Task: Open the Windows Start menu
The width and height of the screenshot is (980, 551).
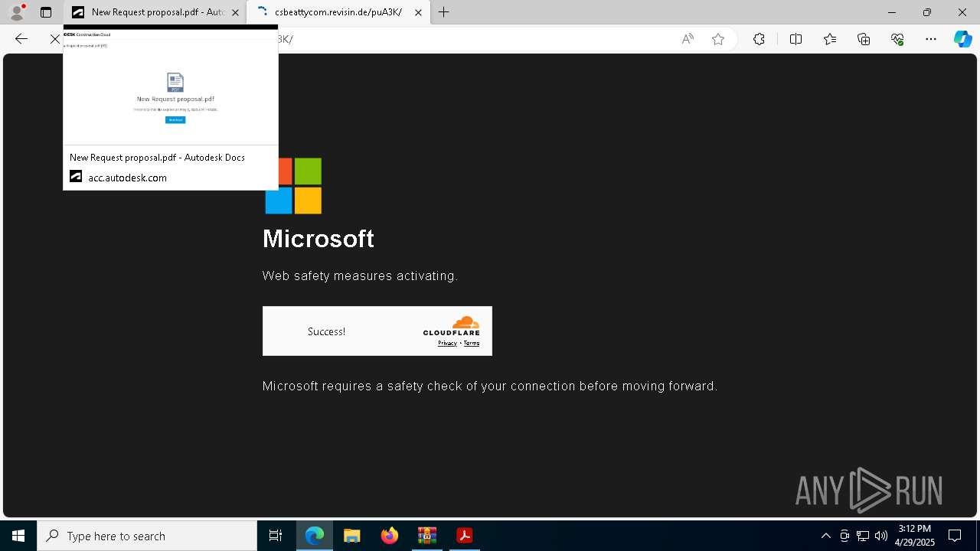Action: pos(18,536)
